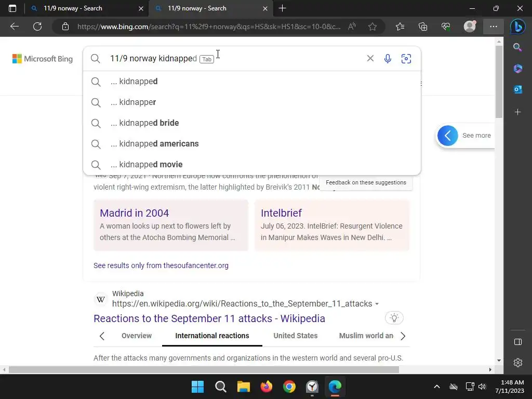This screenshot has width=532, height=399.
Task: Toggle the sidebar layout icon
Action: (518, 342)
